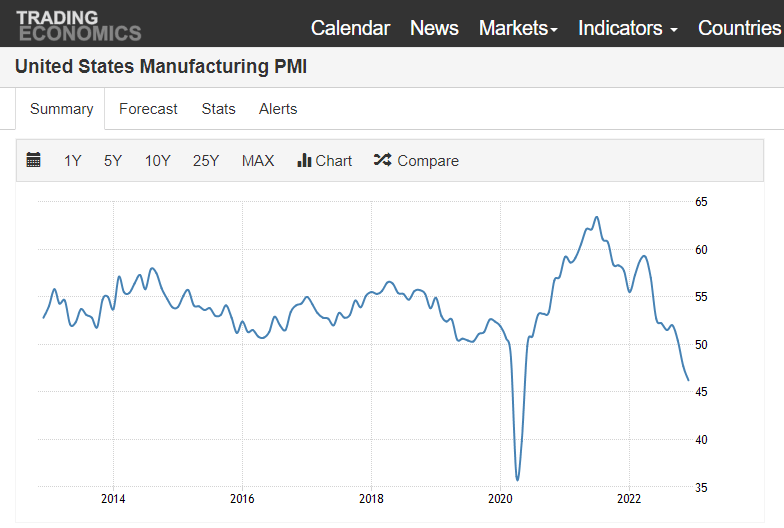Image resolution: width=784 pixels, height=528 pixels.
Task: Open Calendar in the top navigation
Action: click(350, 28)
